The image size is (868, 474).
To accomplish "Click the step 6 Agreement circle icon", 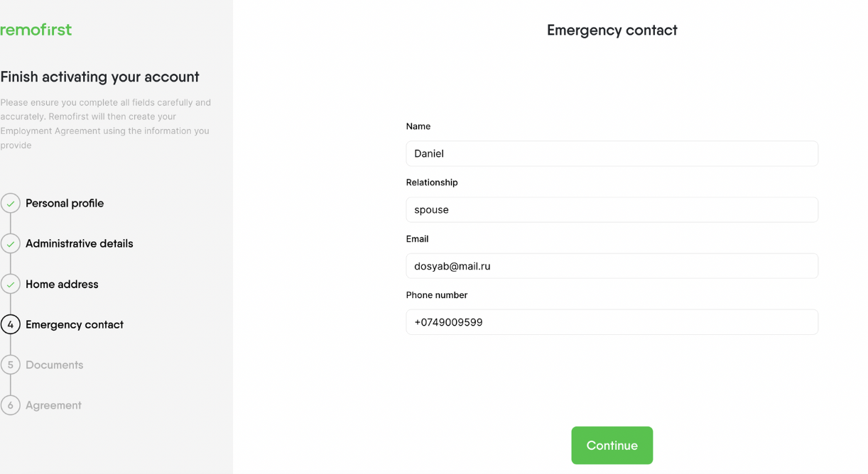I will pos(10,406).
